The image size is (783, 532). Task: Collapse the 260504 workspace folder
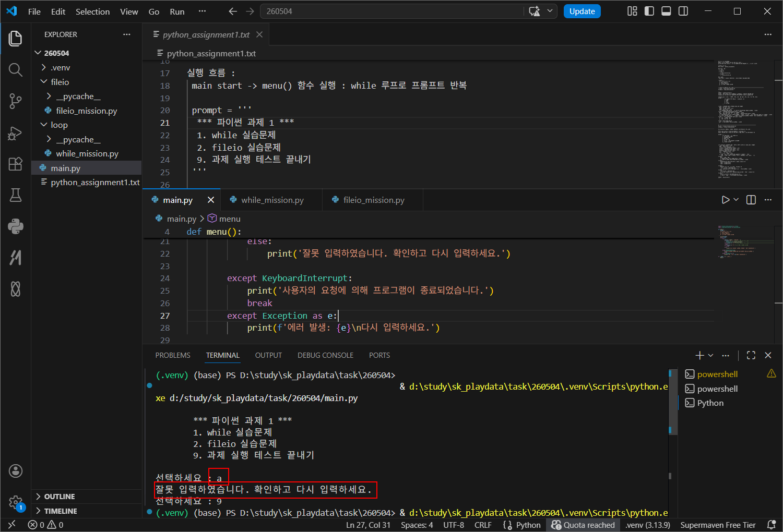coord(38,53)
